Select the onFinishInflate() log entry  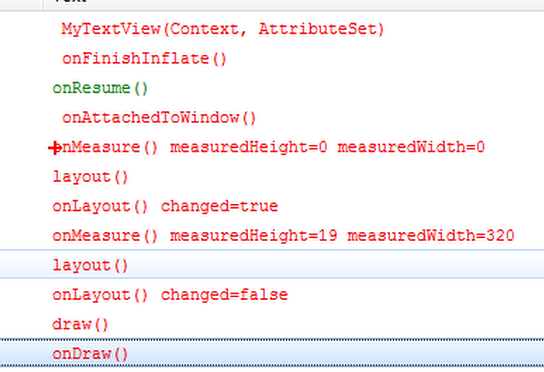click(272, 58)
